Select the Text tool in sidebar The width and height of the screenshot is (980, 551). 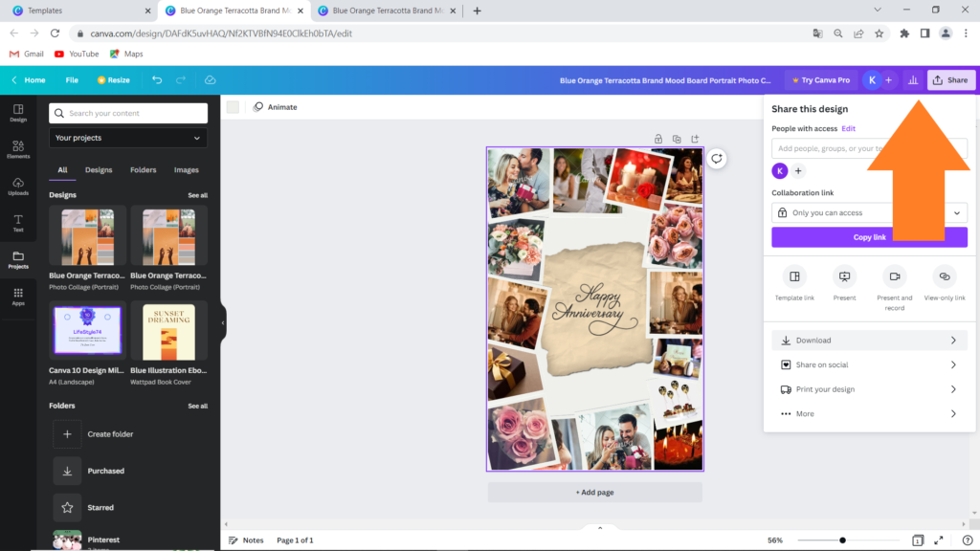click(18, 223)
